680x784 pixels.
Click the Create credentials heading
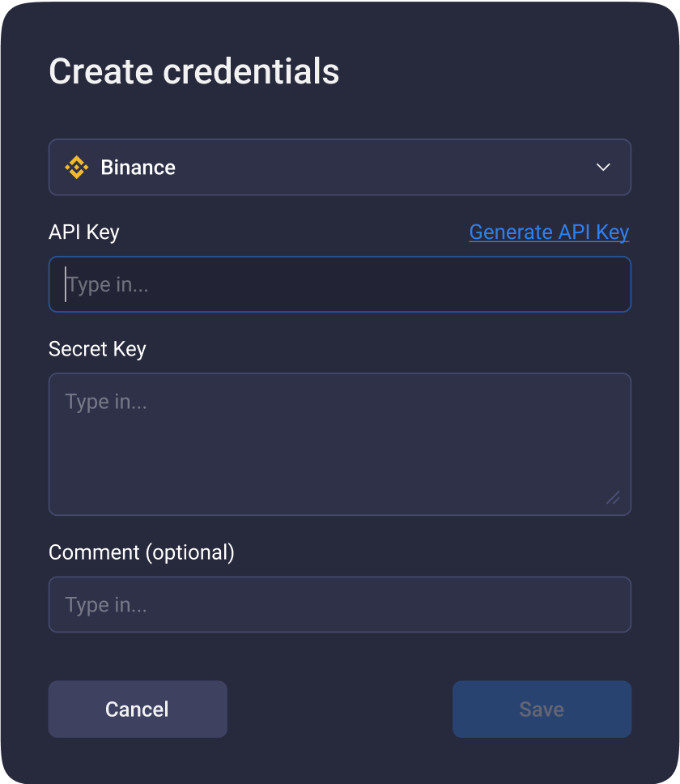194,72
